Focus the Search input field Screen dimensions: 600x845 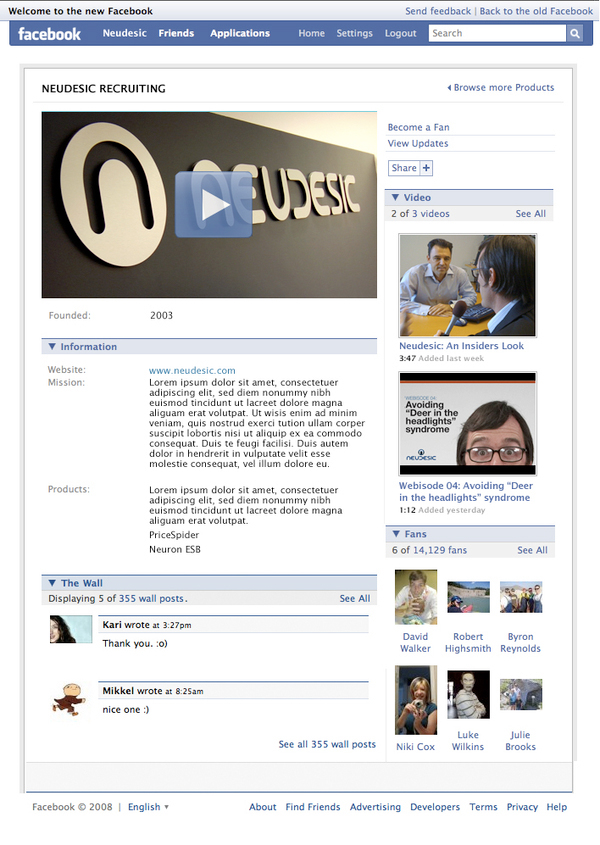pyautogui.click(x=497, y=33)
